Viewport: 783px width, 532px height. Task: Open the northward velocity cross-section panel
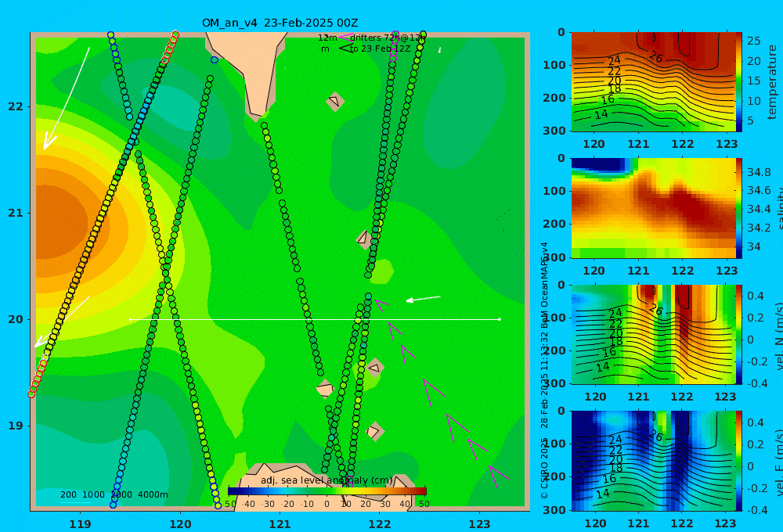click(654, 334)
